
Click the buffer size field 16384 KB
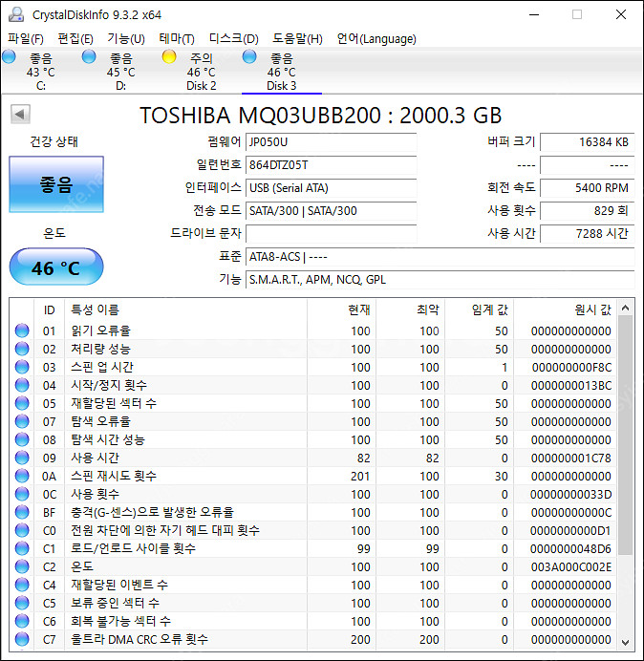coord(587,142)
